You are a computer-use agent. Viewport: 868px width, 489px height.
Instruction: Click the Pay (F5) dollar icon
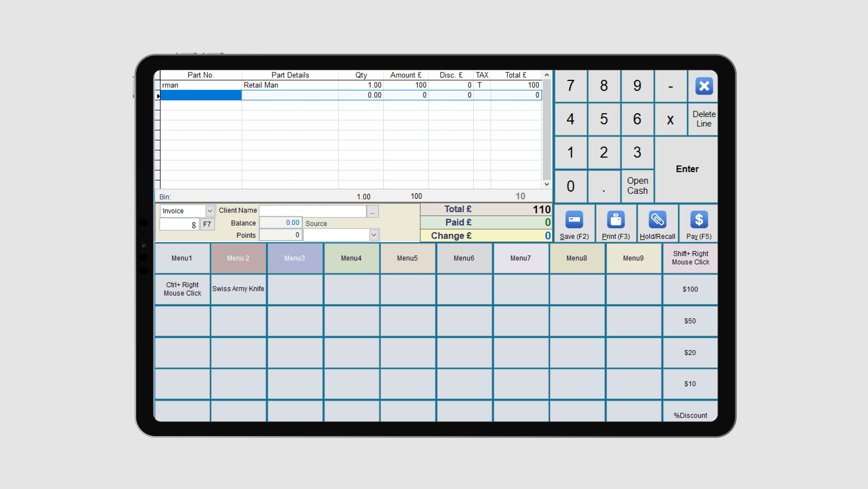pos(699,220)
